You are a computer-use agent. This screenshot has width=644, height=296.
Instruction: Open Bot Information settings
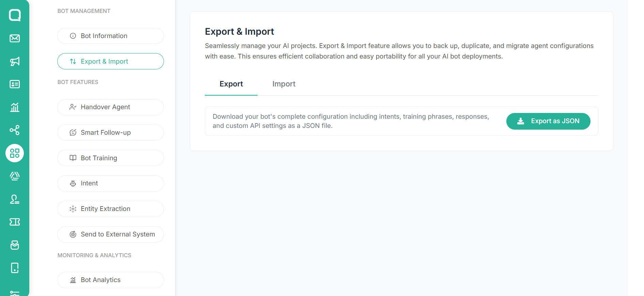coord(110,36)
